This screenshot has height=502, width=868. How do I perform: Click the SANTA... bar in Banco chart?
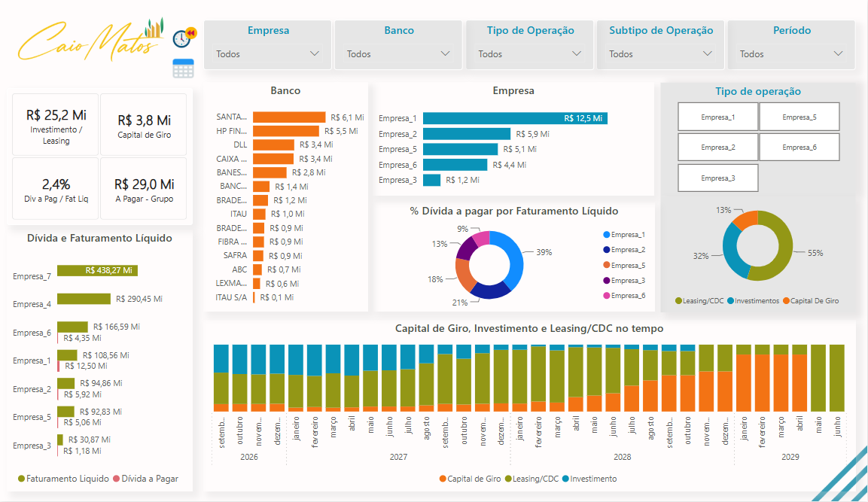coord(289,117)
